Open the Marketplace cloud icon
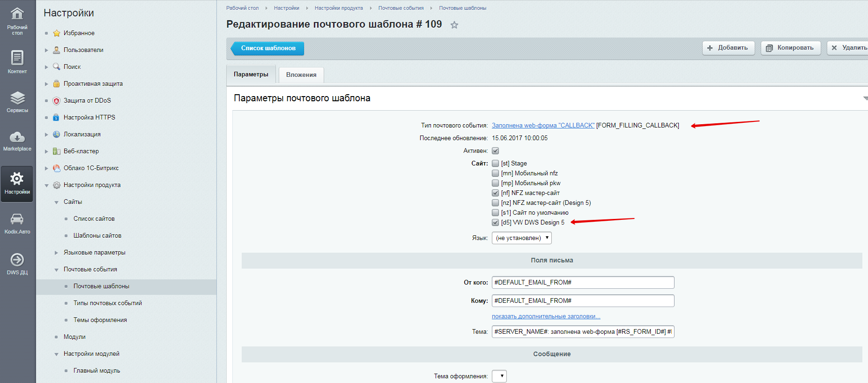The height and width of the screenshot is (383, 868). click(x=17, y=137)
